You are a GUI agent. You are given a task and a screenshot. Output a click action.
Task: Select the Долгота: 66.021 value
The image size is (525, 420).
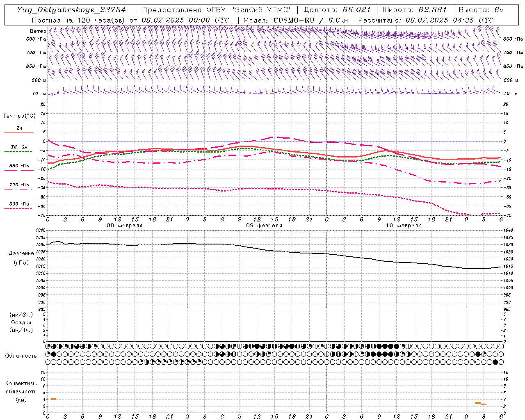pos(337,10)
